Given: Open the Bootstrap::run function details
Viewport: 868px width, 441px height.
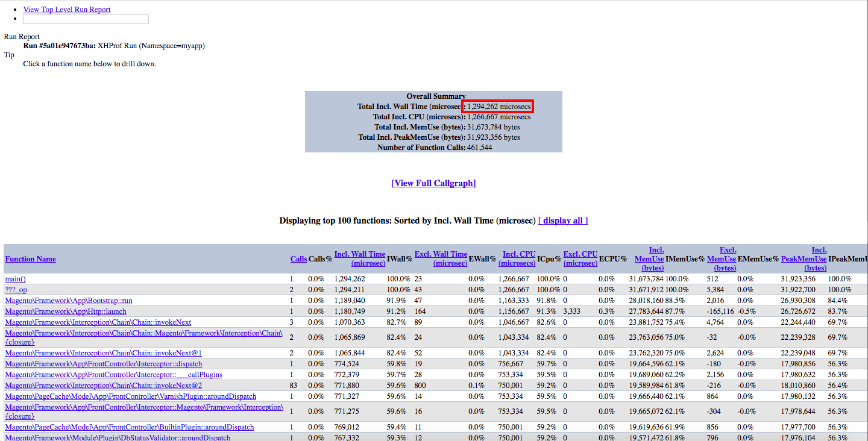Looking at the screenshot, I should point(68,301).
